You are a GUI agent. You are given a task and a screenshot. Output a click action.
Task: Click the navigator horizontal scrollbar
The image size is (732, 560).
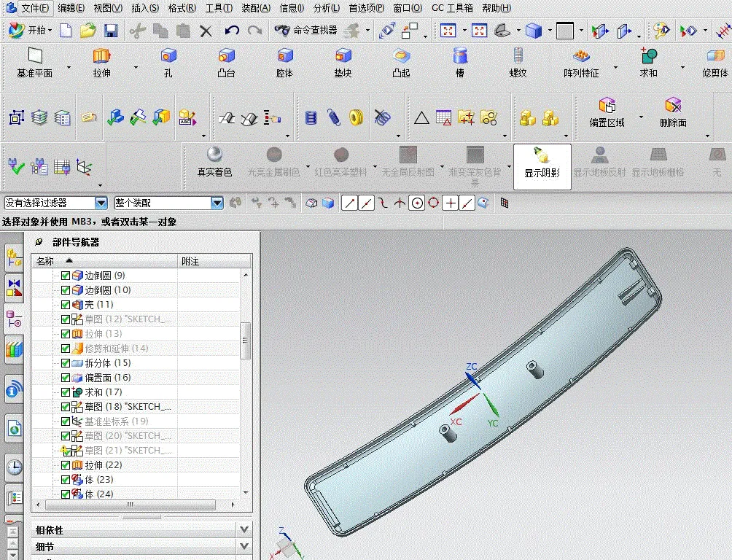pyautogui.click(x=131, y=505)
